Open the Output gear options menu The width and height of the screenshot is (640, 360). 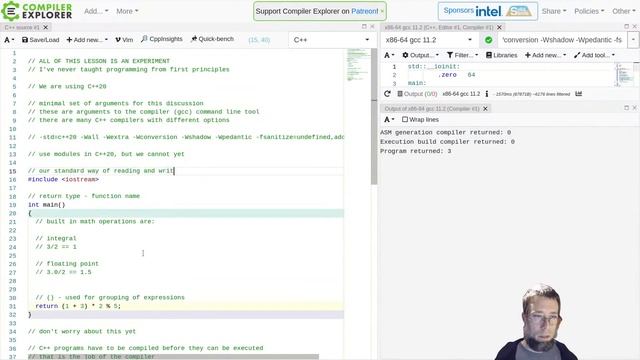[x=420, y=55]
